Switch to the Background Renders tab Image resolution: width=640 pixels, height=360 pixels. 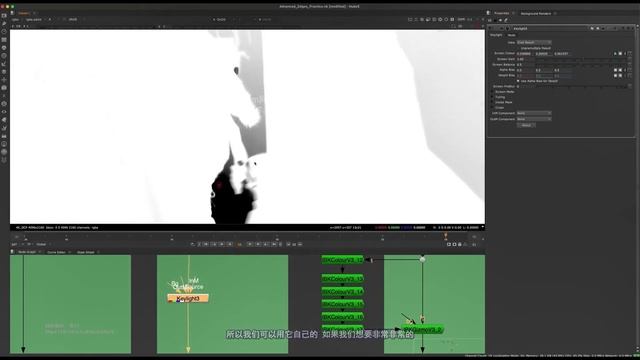(536, 13)
